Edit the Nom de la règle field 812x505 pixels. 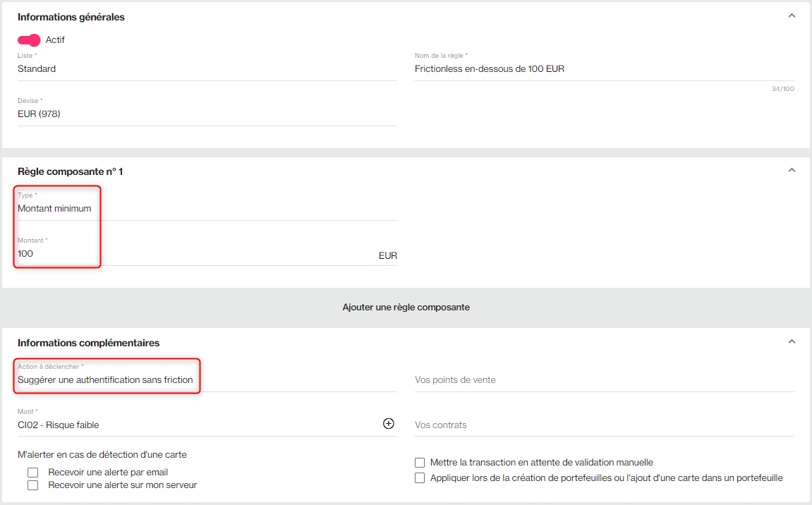603,69
